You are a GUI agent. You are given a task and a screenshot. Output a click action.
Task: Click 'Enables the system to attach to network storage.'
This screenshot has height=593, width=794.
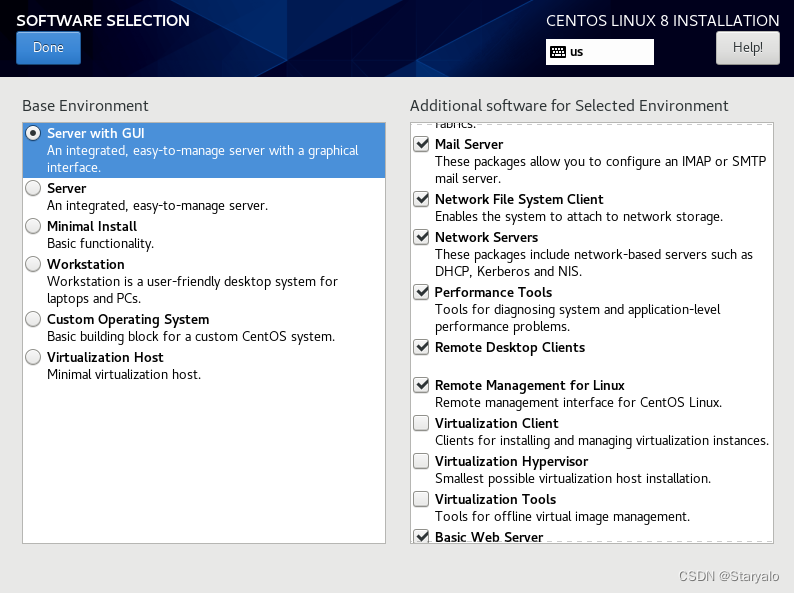(x=579, y=217)
